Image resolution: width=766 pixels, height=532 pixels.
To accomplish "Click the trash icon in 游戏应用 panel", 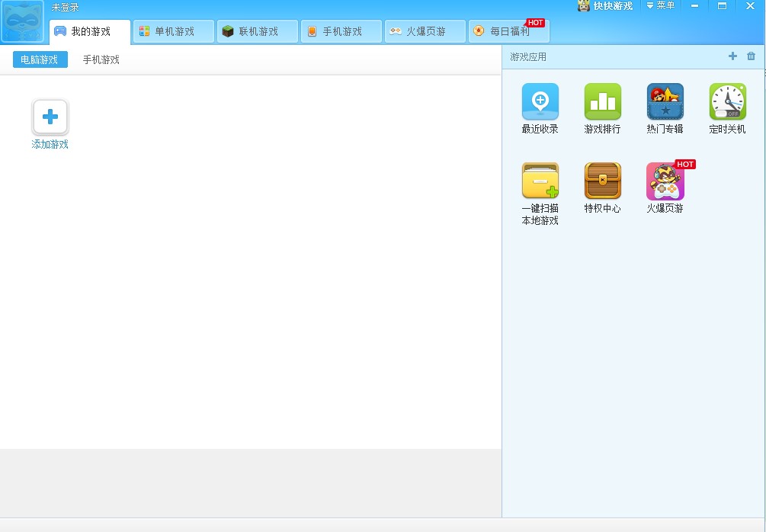I will (751, 56).
